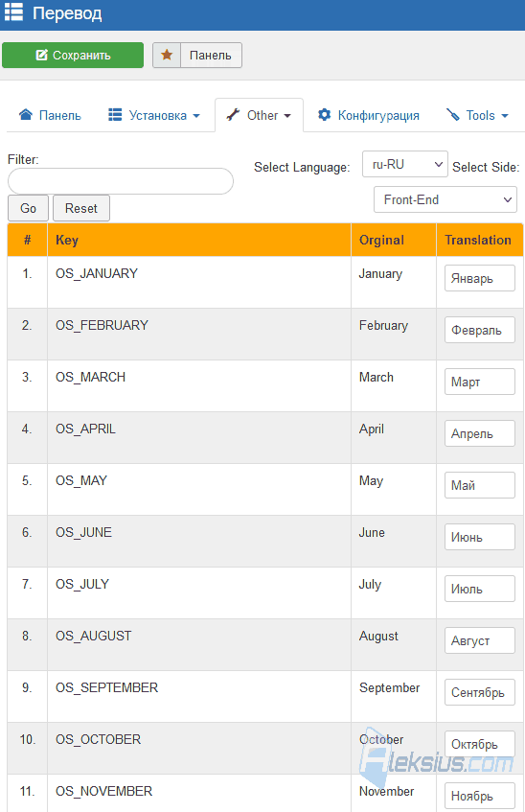Screen dimensions: 525x812
Task: Edit the Январь translation field
Action: pyautogui.click(x=480, y=278)
